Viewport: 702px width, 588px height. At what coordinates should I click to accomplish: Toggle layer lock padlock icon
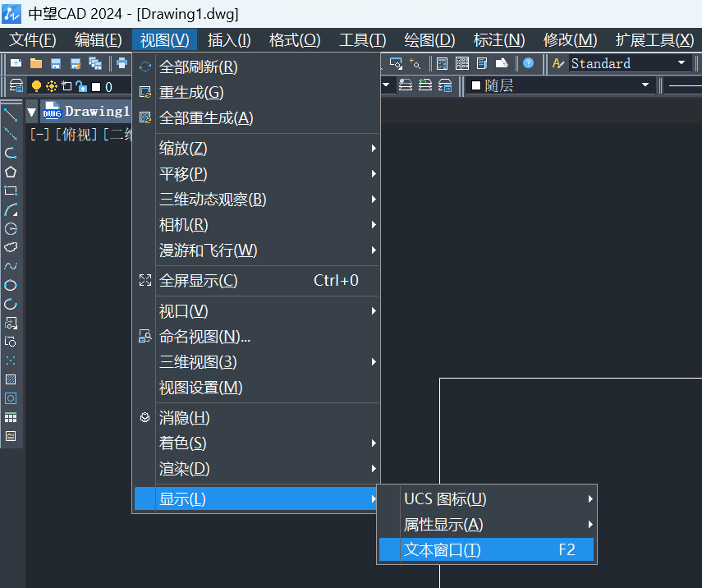tap(80, 86)
